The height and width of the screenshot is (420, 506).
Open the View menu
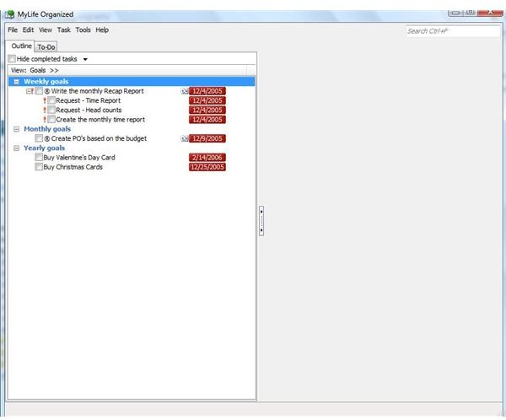point(46,30)
